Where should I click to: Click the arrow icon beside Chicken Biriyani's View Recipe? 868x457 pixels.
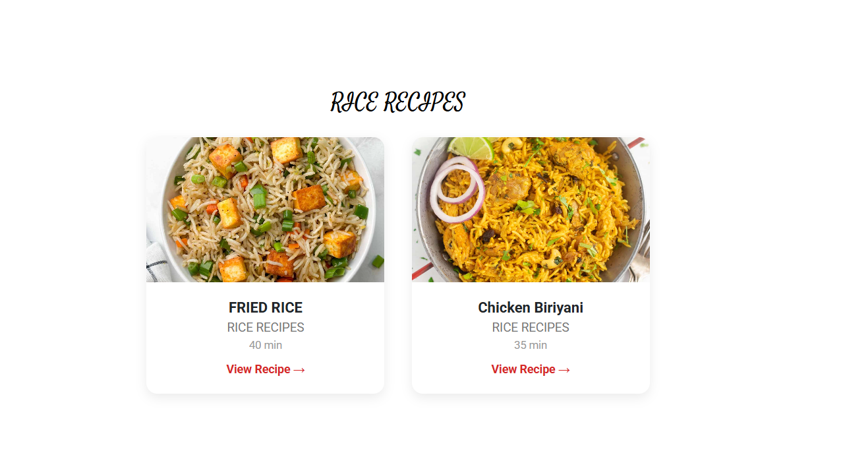click(564, 370)
